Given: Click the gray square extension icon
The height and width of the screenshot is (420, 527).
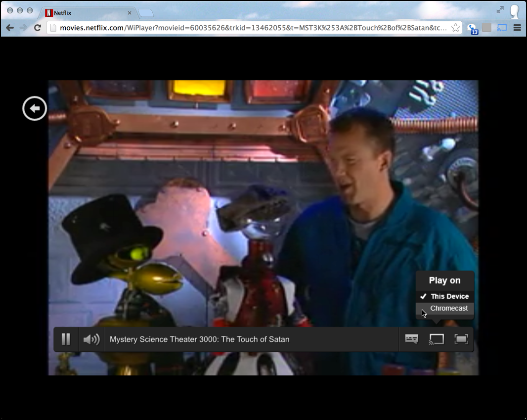Looking at the screenshot, I should coord(486,28).
